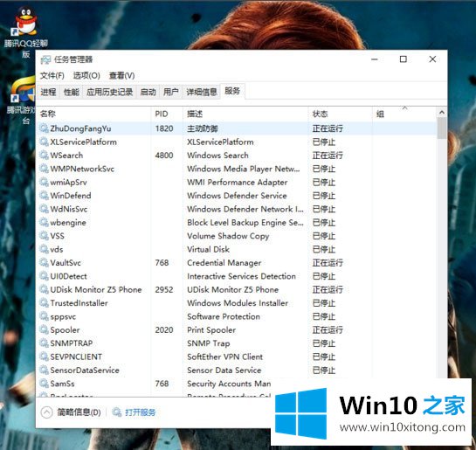Click the gear icon beside VSS

45,236
